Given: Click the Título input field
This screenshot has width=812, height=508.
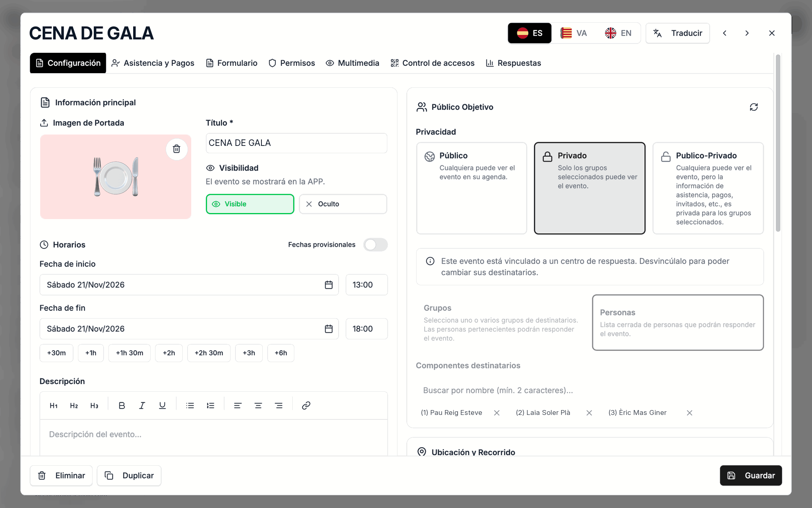Looking at the screenshot, I should pos(296,143).
